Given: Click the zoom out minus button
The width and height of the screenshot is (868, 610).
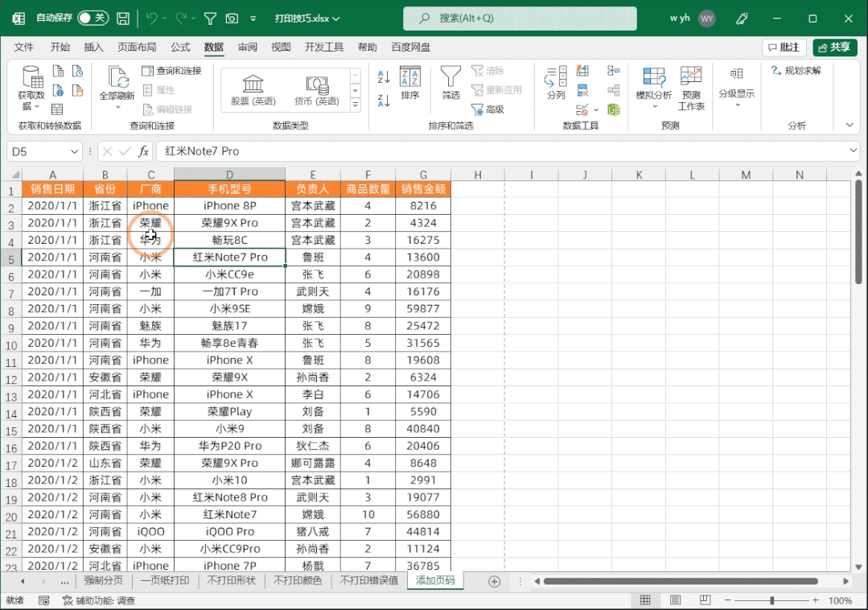Looking at the screenshot, I should coord(727,600).
